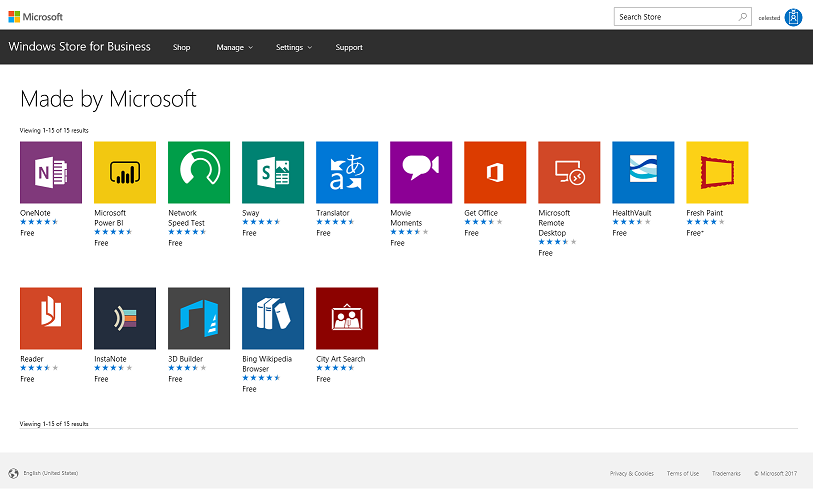
Task: Open the 3D Builder app icon
Action: point(199,318)
